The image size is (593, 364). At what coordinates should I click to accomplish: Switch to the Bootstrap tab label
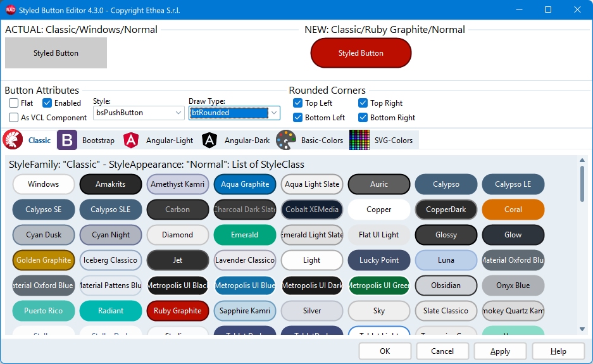click(98, 141)
